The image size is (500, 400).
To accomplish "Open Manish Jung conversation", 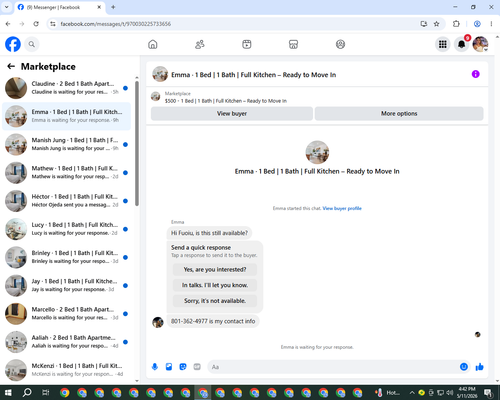I will click(x=67, y=144).
